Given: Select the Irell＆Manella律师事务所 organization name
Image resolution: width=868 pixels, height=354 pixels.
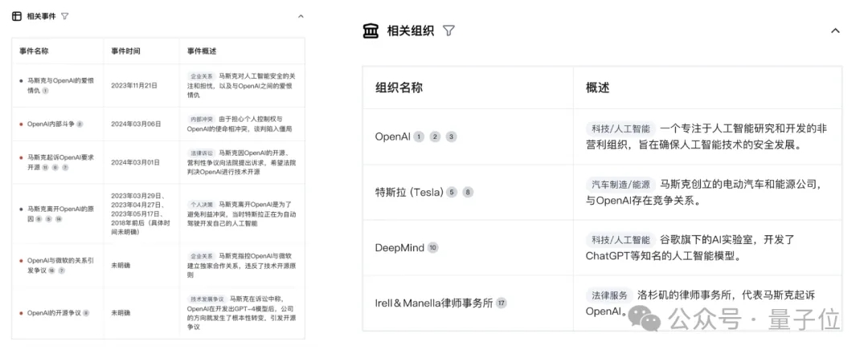Looking at the screenshot, I should pos(434,303).
